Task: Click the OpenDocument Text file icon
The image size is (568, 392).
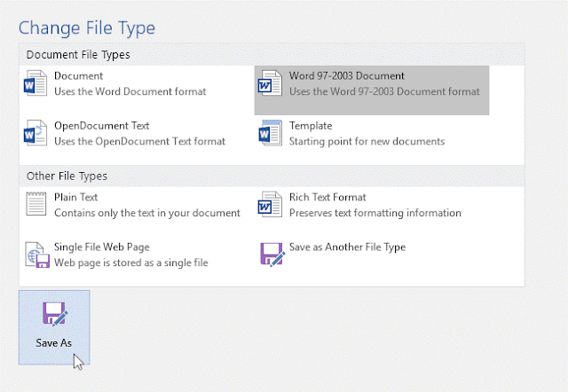Action: point(35,133)
